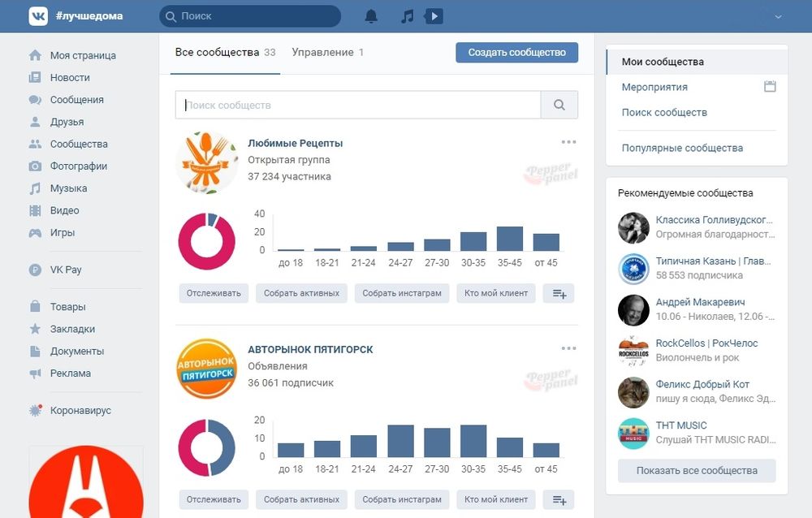This screenshot has width=812, height=518.
Task: Open three-dot menu for АВТОРЫНОК ПЯТИГОРСК
Action: (x=568, y=348)
